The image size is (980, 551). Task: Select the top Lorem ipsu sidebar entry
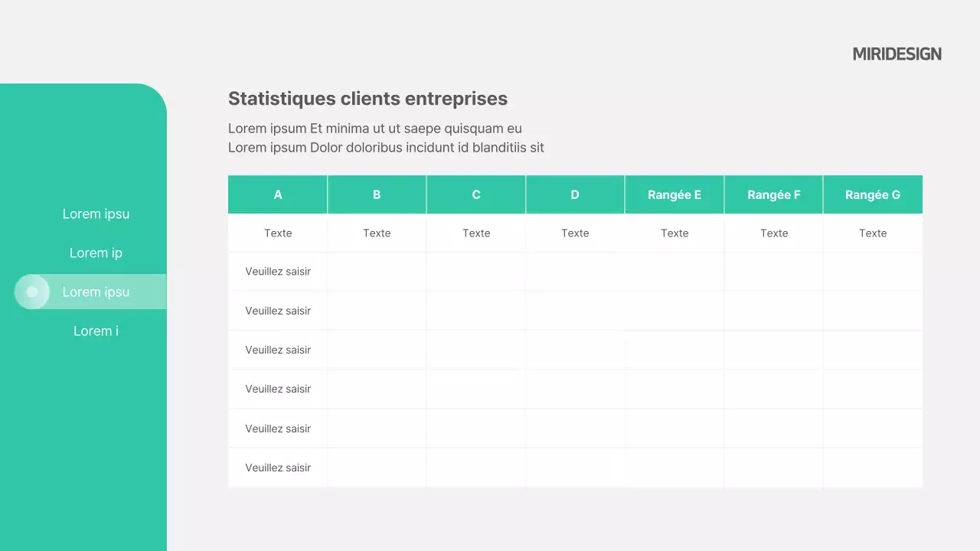96,214
